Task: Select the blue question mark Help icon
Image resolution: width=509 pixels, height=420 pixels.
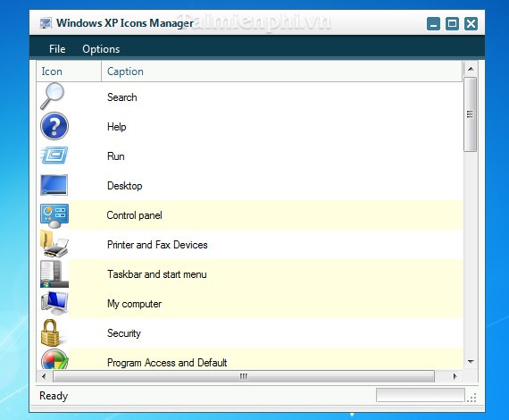Action: 54,126
